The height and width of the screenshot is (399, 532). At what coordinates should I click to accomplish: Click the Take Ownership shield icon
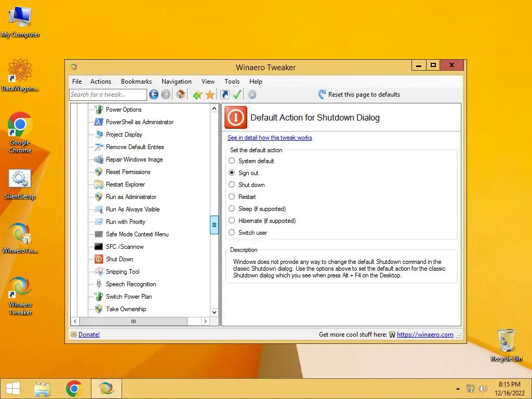point(99,309)
